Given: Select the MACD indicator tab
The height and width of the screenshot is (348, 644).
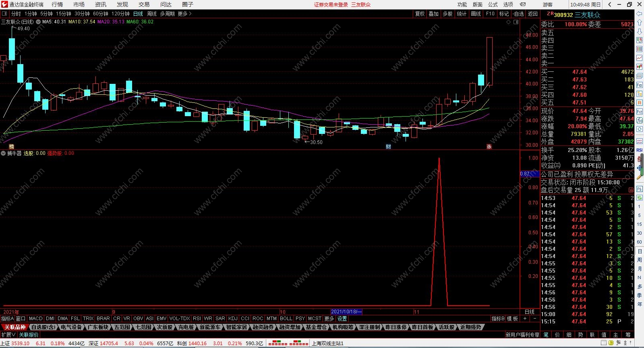Looking at the screenshot, I should pos(36,319).
